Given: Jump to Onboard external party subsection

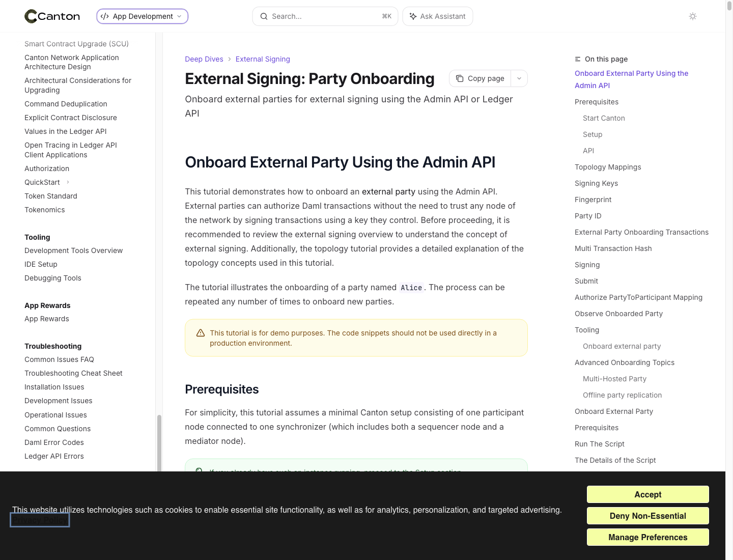Looking at the screenshot, I should [622, 346].
